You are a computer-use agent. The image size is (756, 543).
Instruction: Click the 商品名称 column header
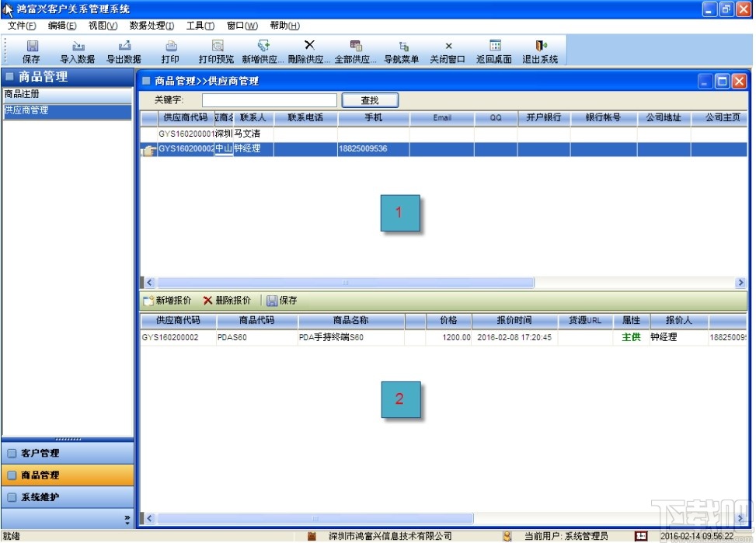(351, 320)
